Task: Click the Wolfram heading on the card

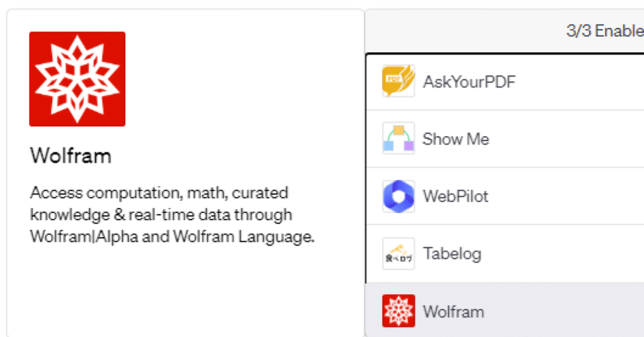Action: (x=71, y=155)
